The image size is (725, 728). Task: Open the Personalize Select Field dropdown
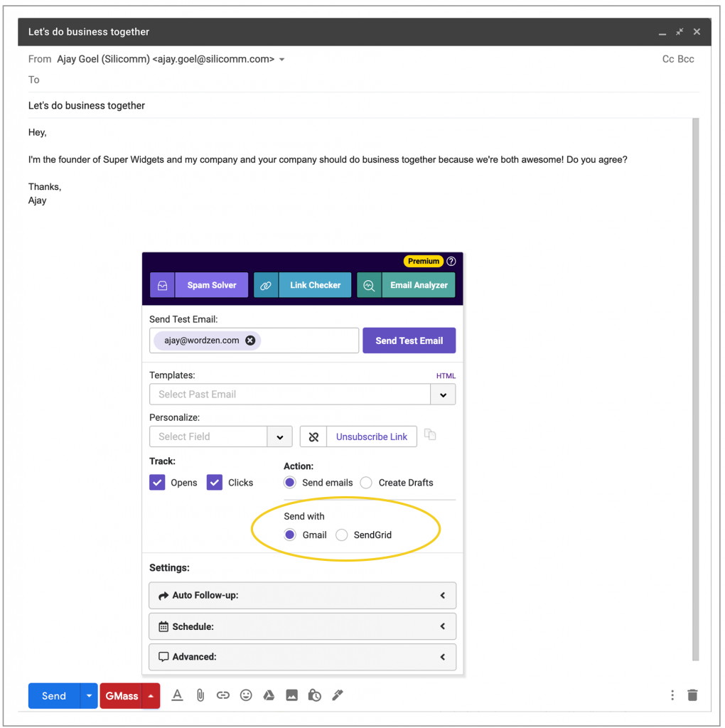click(x=279, y=437)
